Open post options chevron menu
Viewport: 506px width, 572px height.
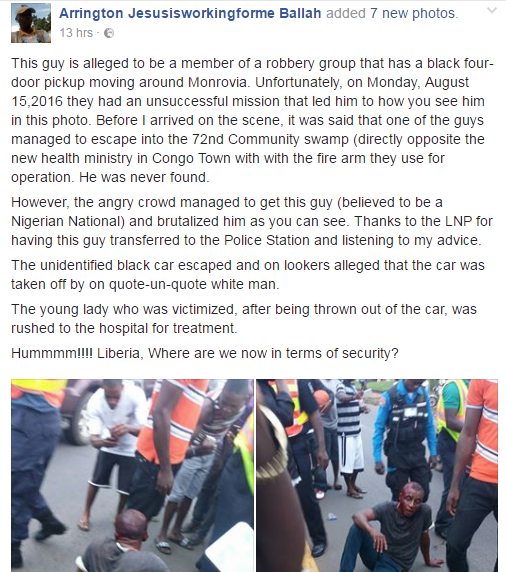492,11
